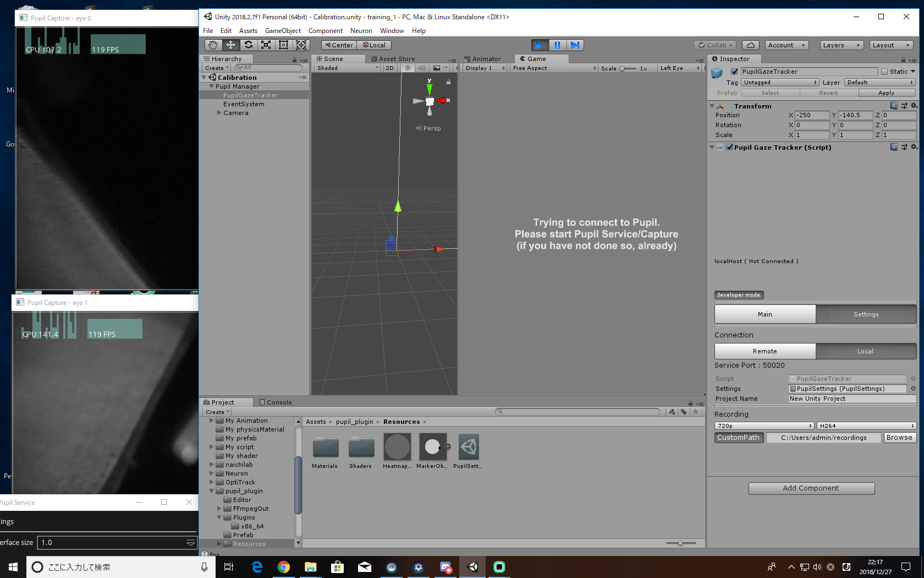Start Play mode

540,45
